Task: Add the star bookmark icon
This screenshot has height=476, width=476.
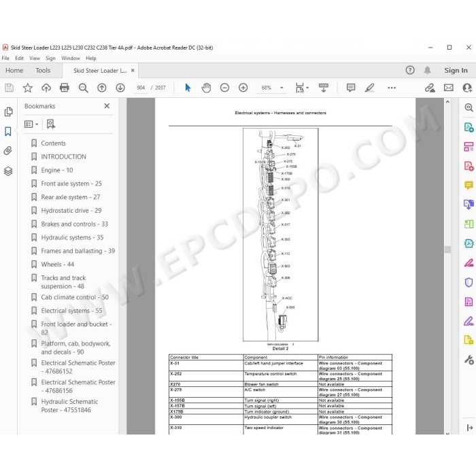Action: [x=28, y=88]
